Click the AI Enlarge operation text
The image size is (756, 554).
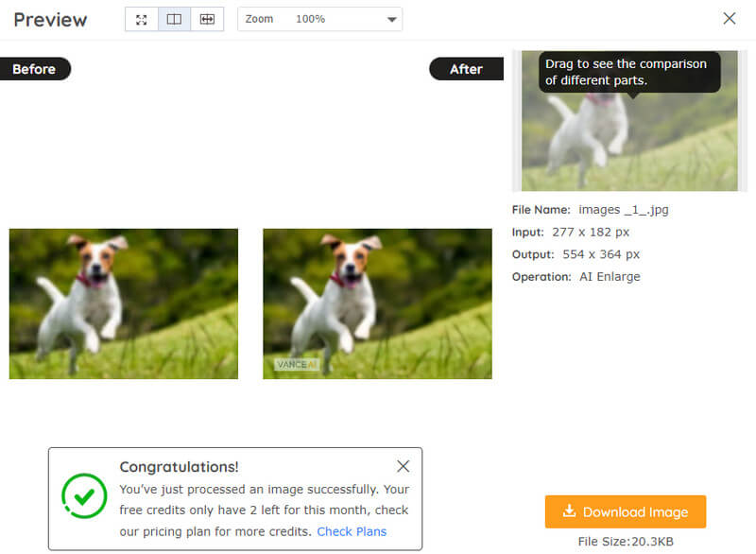610,277
